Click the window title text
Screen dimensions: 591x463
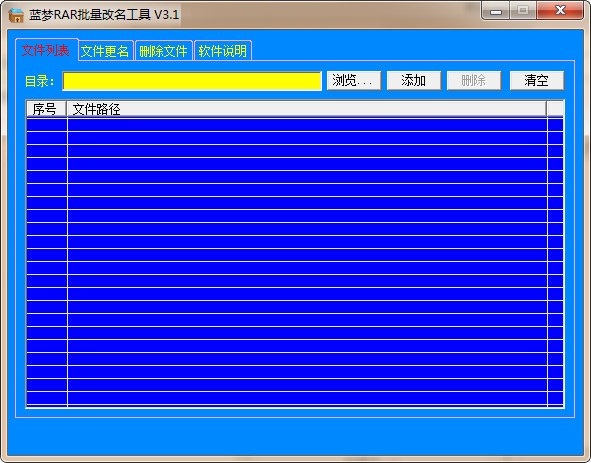[x=104, y=15]
